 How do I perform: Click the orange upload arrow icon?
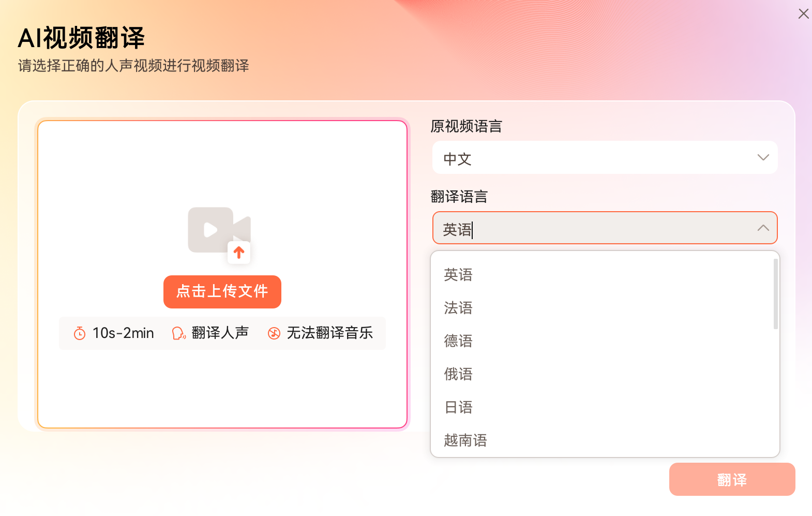[x=239, y=253]
